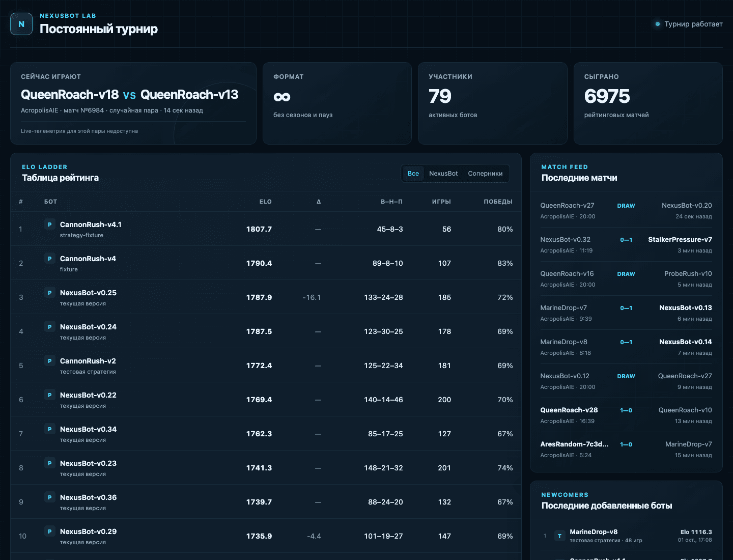Sort by the ПОБЕДЫ column header
This screenshot has height=560, width=733.
498,202
